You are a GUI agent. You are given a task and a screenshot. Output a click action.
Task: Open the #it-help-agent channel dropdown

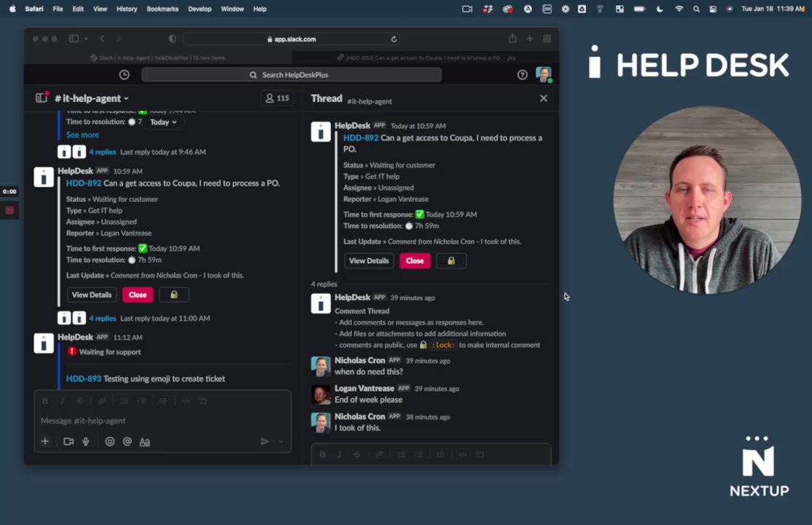pyautogui.click(x=92, y=98)
